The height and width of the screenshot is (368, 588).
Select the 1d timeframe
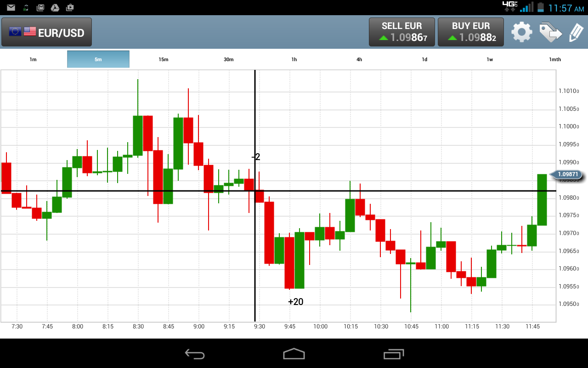coord(424,59)
